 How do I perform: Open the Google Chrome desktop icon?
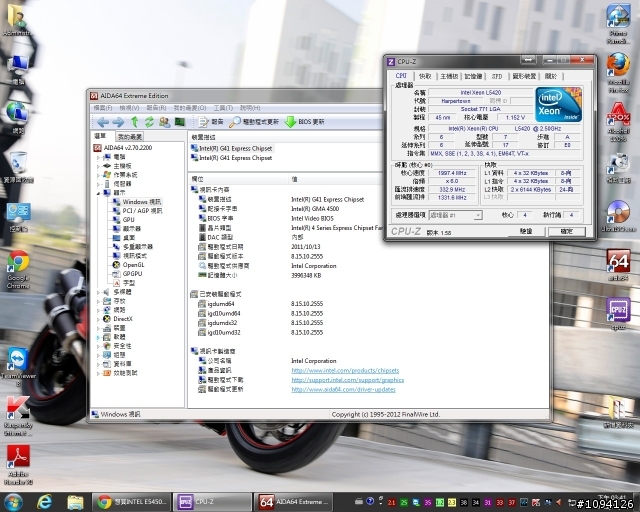click(18, 269)
